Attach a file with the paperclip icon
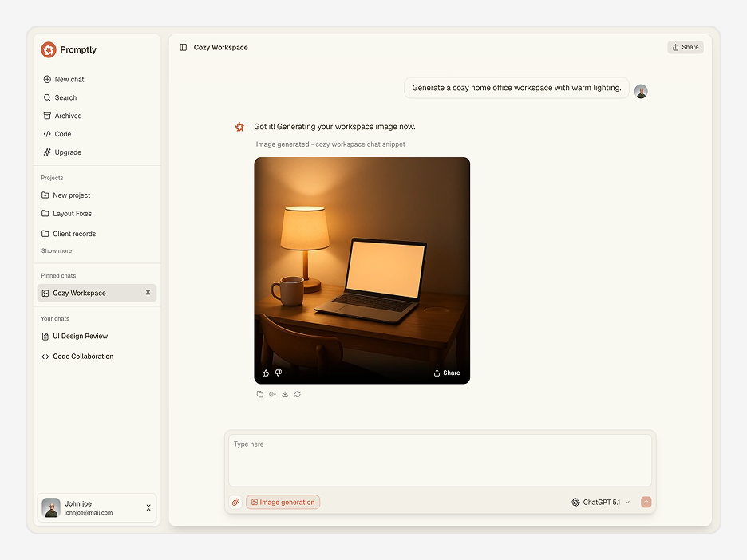Viewport: 747px width, 560px height. coord(235,502)
